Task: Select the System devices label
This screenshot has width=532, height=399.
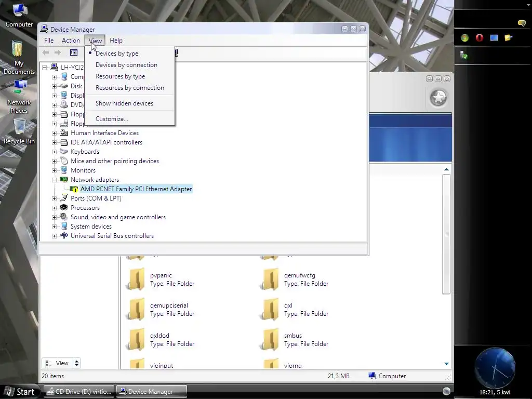Action: pos(91,227)
